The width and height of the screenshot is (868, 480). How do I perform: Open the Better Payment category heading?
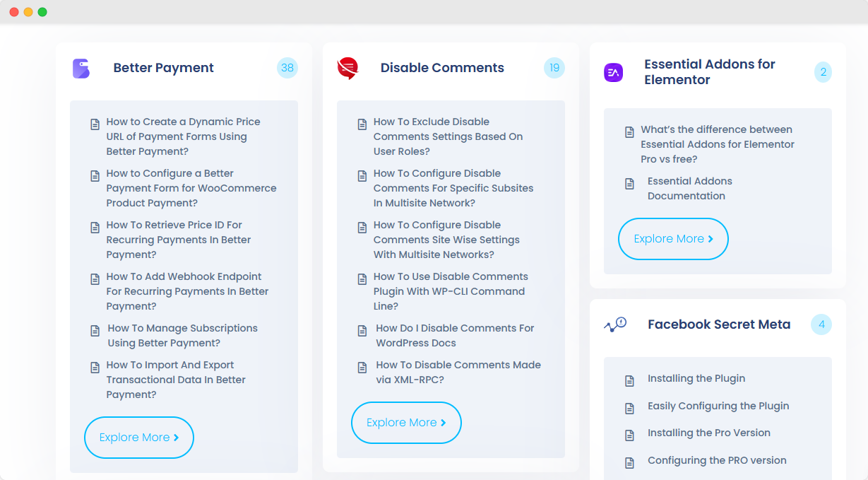(164, 68)
